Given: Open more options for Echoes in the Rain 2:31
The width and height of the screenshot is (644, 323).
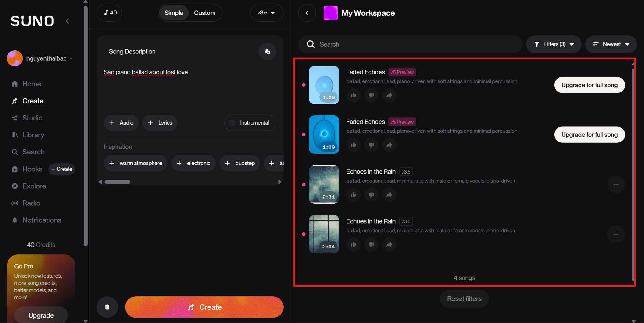Looking at the screenshot, I should coord(616,185).
